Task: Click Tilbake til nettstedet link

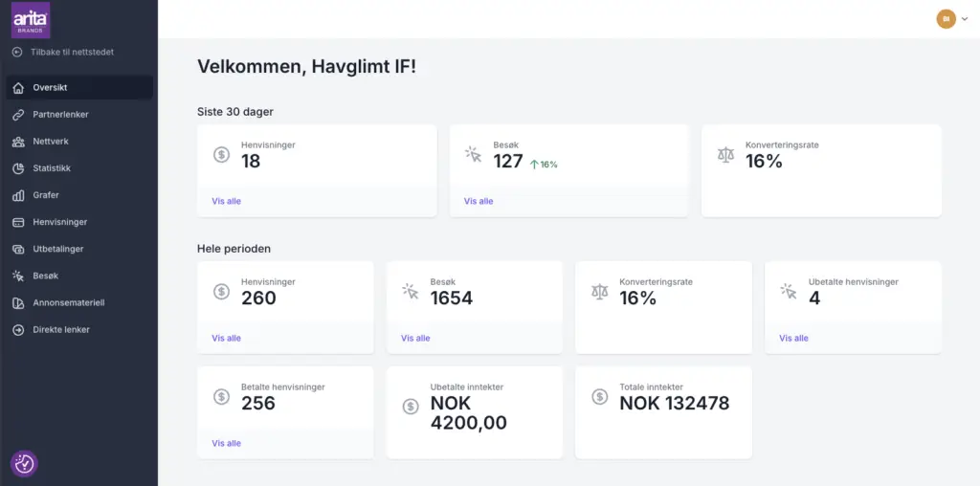Action: point(72,52)
